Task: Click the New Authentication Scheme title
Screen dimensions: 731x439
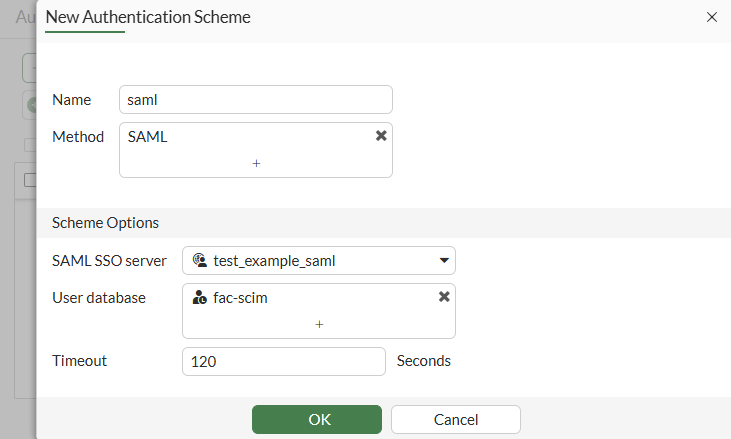Action: tap(148, 17)
